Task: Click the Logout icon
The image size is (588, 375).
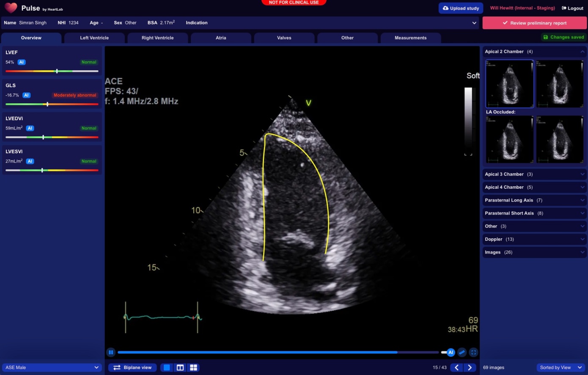Action: (563, 8)
